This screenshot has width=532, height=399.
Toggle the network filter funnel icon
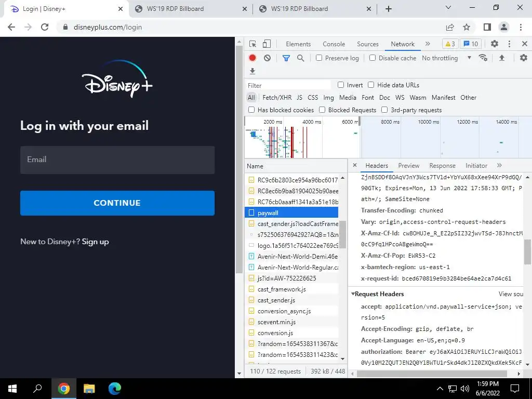pyautogui.click(x=286, y=58)
